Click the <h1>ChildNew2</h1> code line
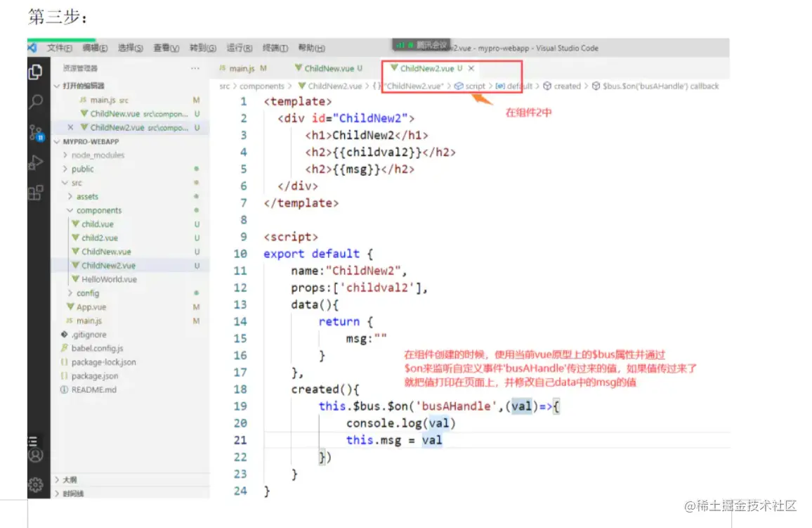 (x=367, y=135)
